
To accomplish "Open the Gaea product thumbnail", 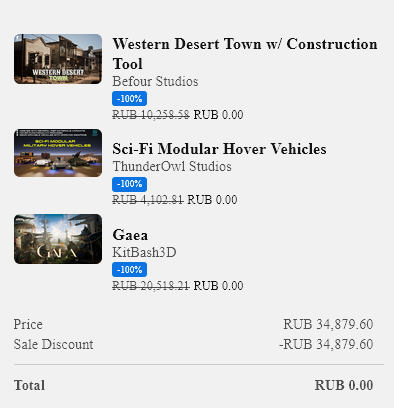I will click(58, 239).
